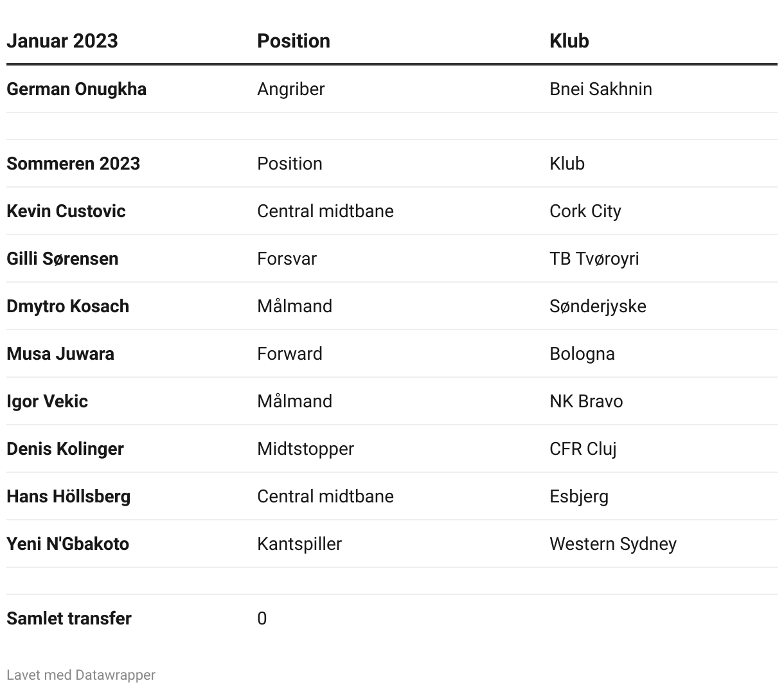
Task: Select the CFR Cluj club cell
Action: coord(583,448)
